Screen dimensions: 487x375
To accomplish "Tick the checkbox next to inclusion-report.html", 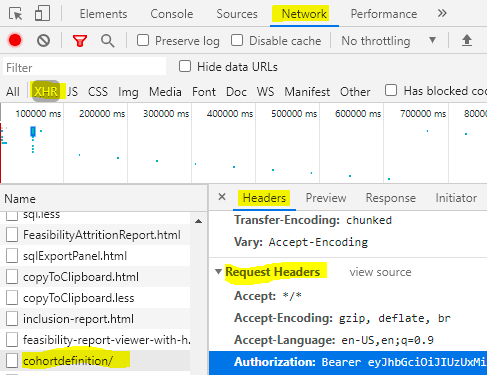I will tap(12, 319).
